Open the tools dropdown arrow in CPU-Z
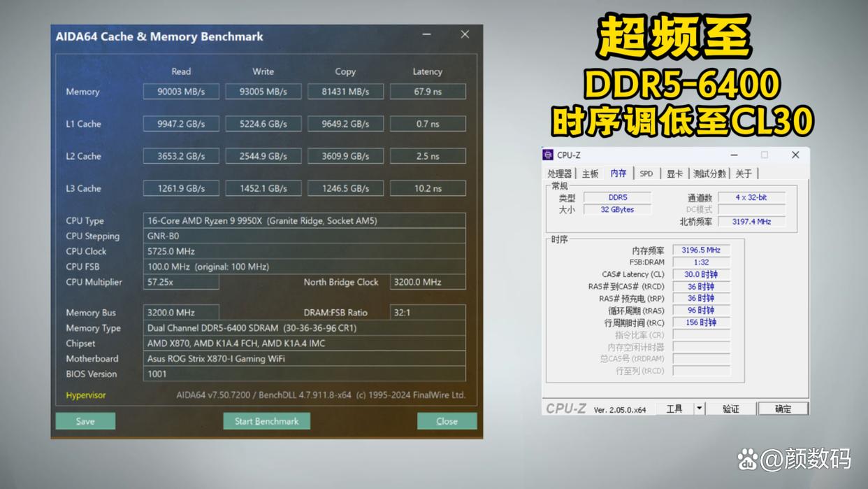Viewport: 868px width, 489px height. click(699, 409)
